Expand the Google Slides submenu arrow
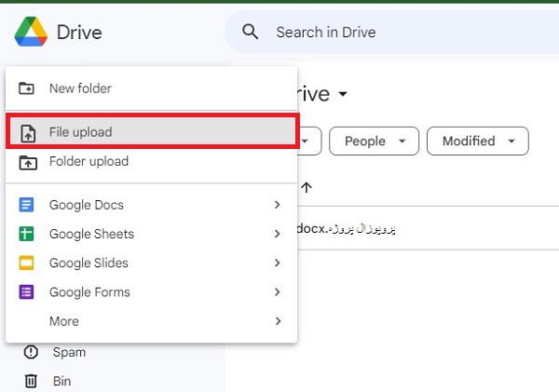The width and height of the screenshot is (559, 392). click(278, 263)
